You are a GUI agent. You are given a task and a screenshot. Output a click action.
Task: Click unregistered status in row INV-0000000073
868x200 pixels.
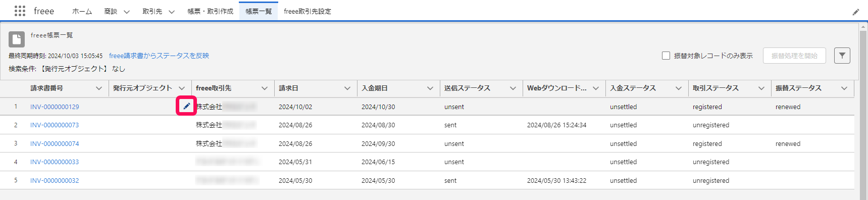[x=711, y=125]
